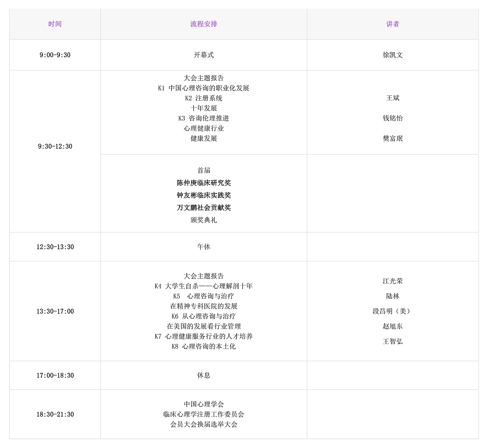Select the 午休 agenda entry

204,247
